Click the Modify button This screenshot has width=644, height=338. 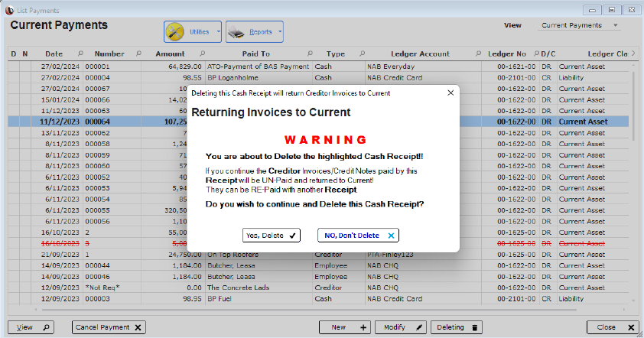point(401,327)
